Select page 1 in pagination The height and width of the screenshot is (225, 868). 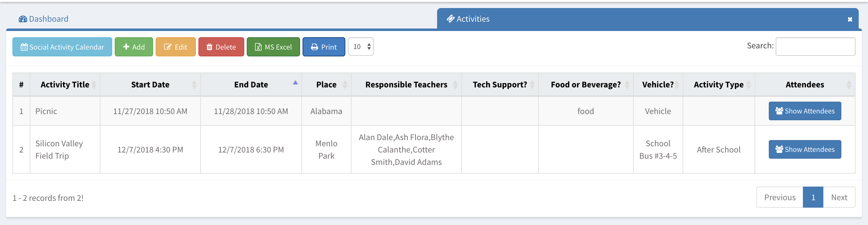(813, 197)
